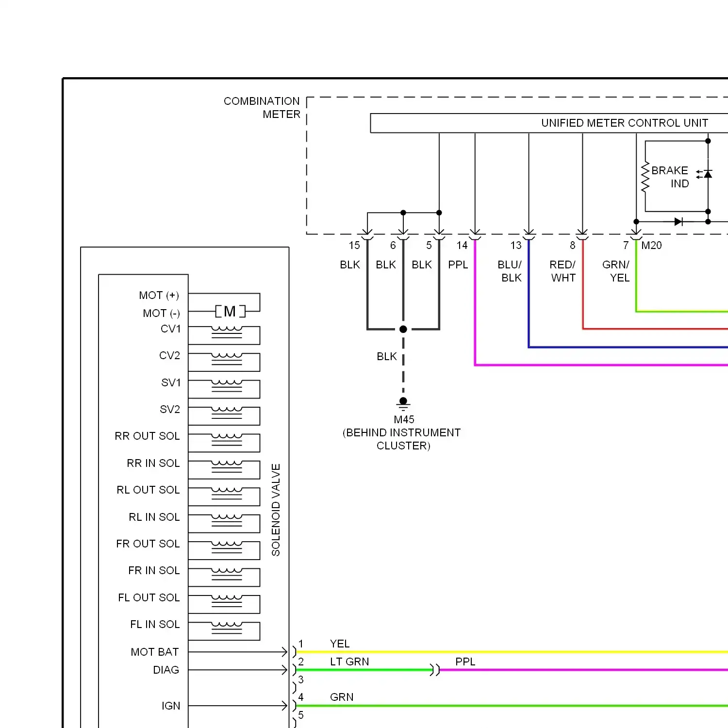Select the GRN wire label at pin 4

pyautogui.click(x=342, y=697)
